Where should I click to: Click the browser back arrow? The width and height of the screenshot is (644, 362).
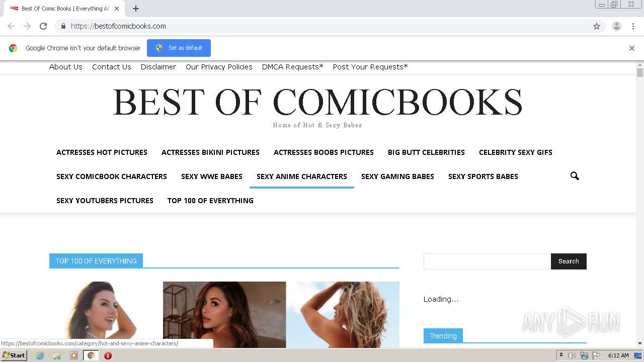tap(11, 26)
